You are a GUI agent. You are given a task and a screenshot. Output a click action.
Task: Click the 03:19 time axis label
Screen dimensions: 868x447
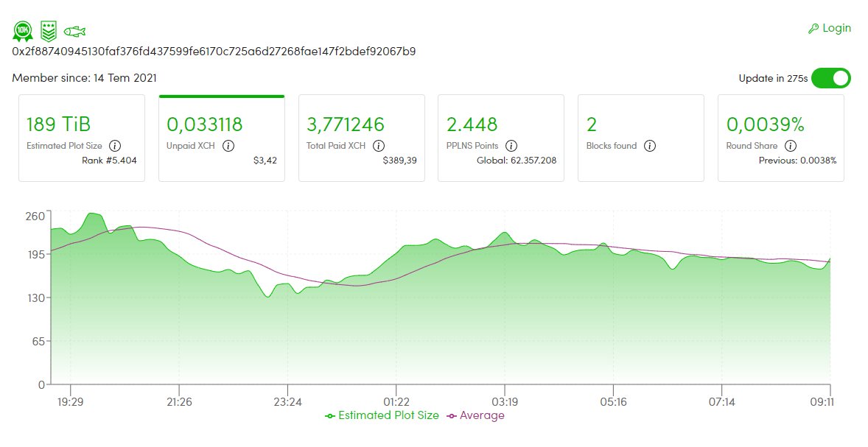click(505, 402)
